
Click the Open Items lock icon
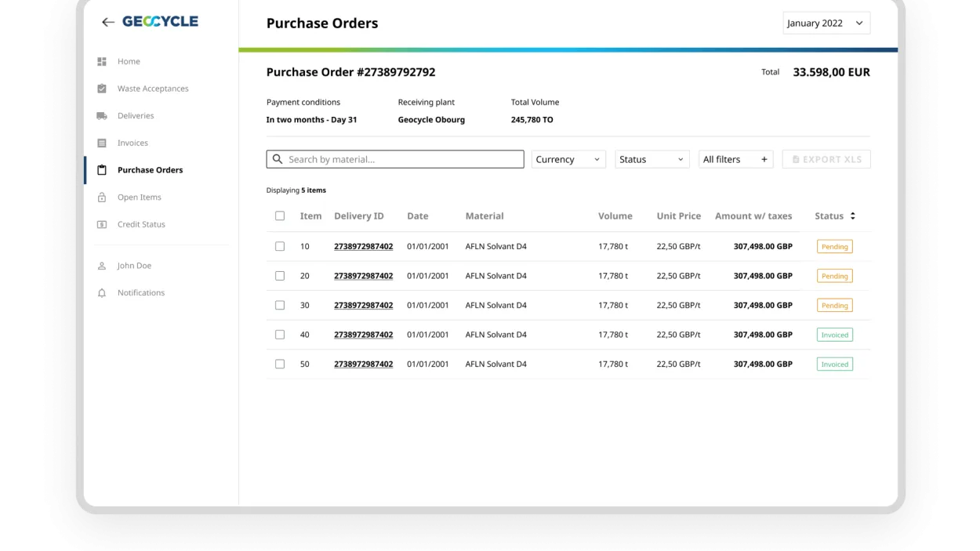click(102, 198)
